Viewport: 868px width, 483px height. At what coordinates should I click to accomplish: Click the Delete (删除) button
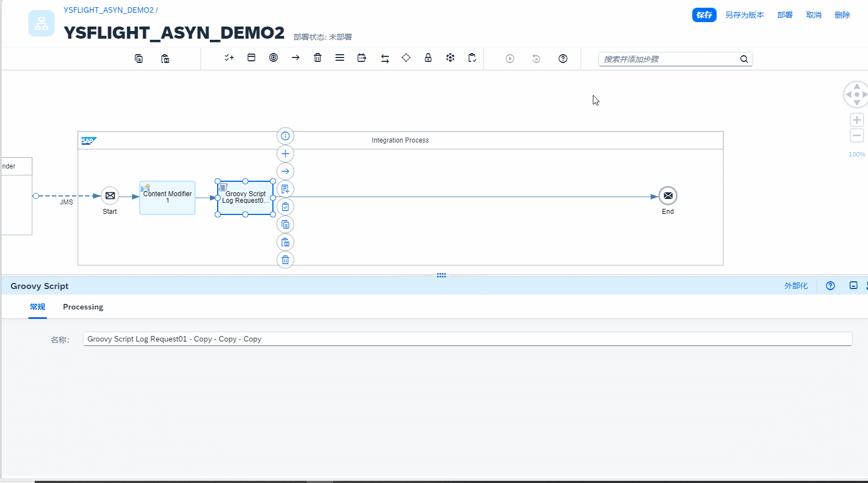(843, 15)
